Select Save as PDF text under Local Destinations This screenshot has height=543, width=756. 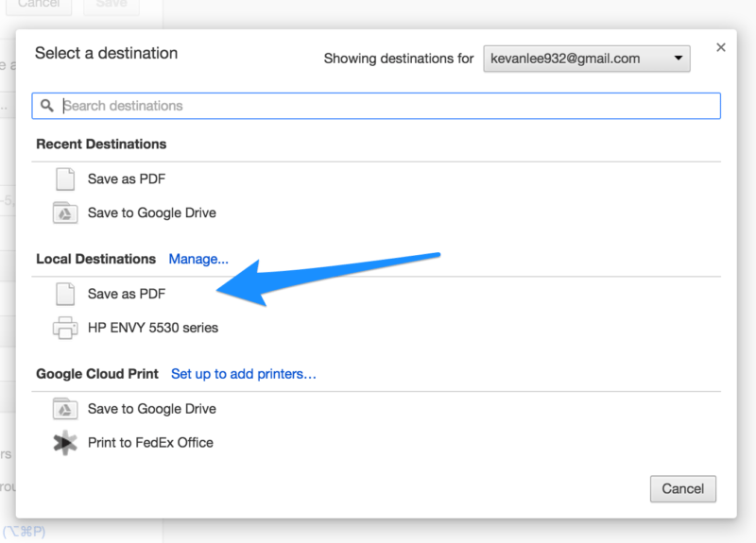tap(127, 294)
